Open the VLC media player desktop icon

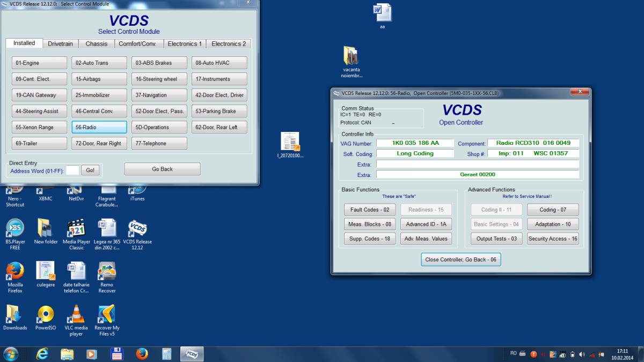pyautogui.click(x=76, y=315)
